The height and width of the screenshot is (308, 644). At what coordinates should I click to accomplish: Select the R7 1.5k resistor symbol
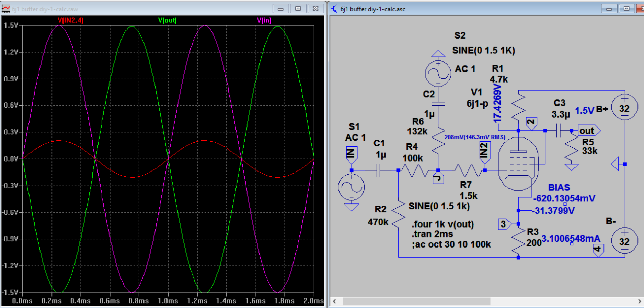click(468, 170)
